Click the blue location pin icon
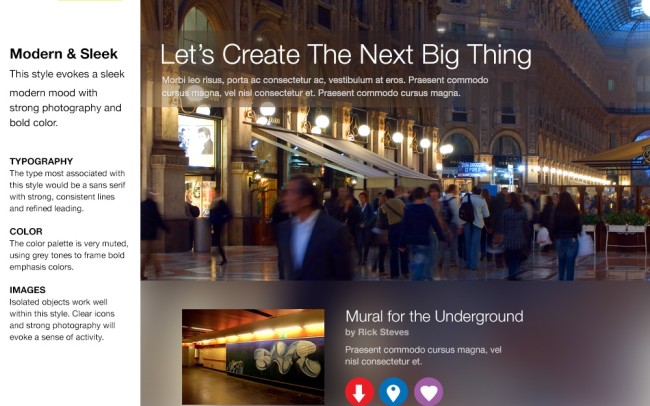650x406 pixels. pos(394,392)
